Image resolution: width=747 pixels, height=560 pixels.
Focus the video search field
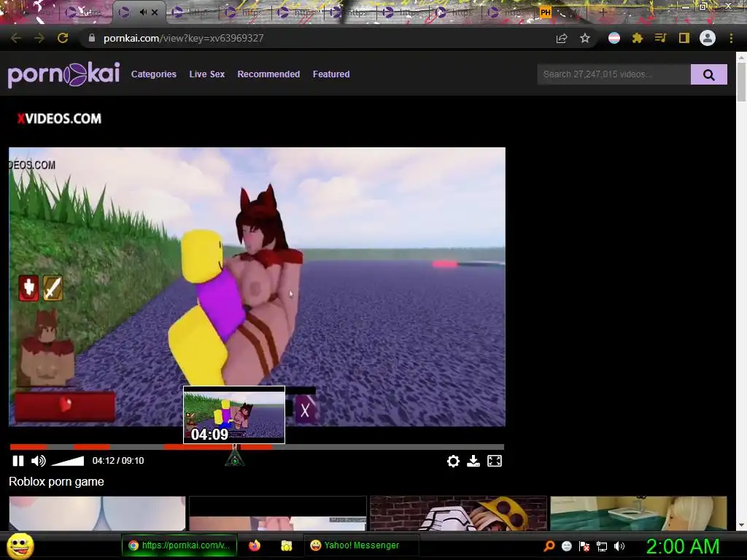pyautogui.click(x=614, y=74)
